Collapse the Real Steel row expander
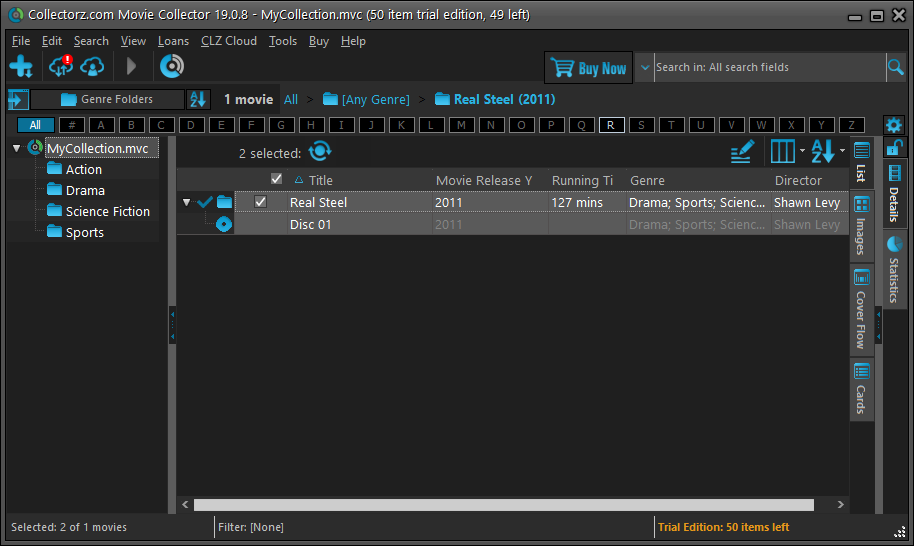Screen dimensions: 914x546 [x=187, y=202]
